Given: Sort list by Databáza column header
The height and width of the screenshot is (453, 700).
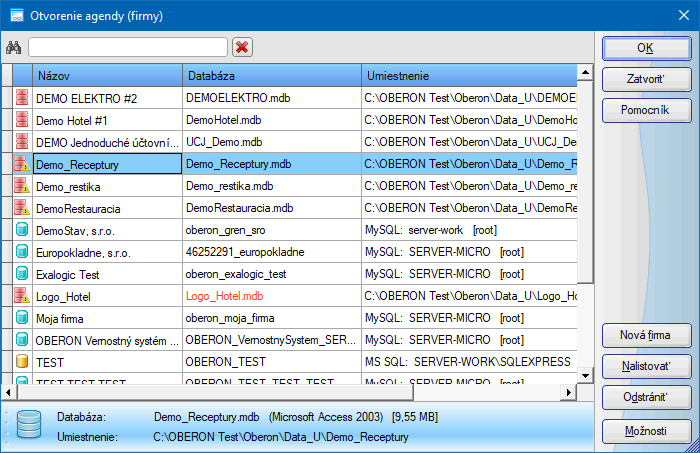Looking at the screenshot, I should 271,75.
